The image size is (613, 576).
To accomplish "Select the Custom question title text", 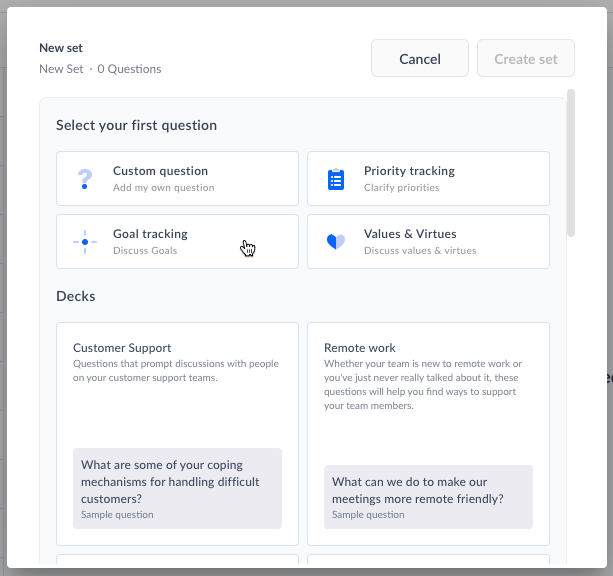I will (160, 171).
